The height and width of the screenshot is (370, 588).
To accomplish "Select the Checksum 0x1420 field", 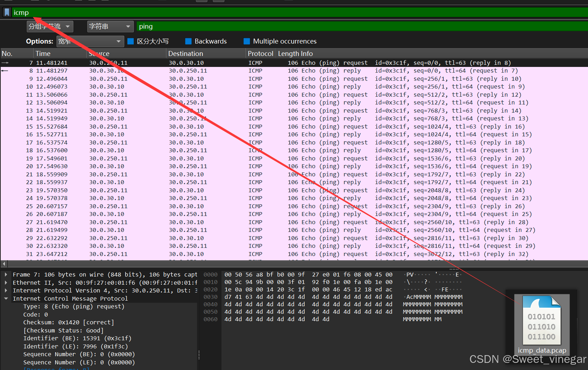I will pyautogui.click(x=68, y=322).
